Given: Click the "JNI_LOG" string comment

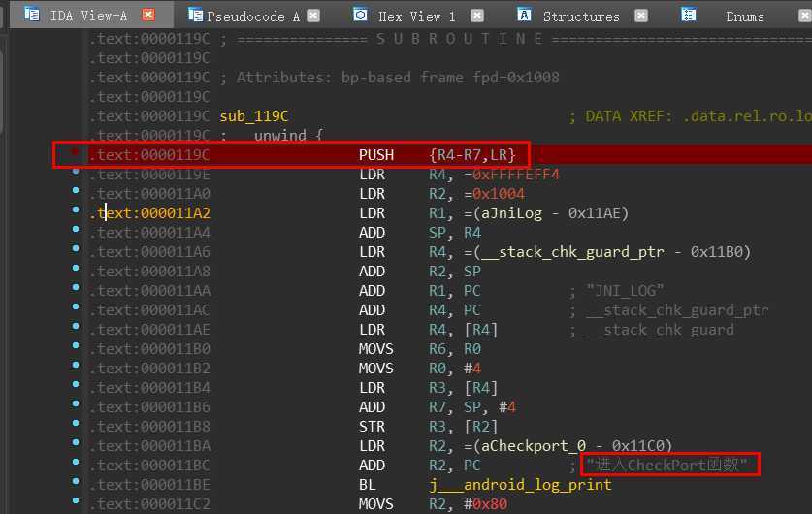Looking at the screenshot, I should (x=625, y=291).
